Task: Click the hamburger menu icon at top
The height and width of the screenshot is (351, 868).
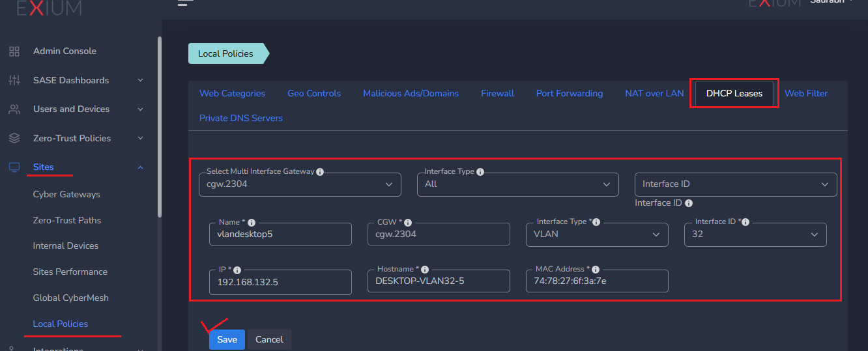Action: (x=185, y=3)
